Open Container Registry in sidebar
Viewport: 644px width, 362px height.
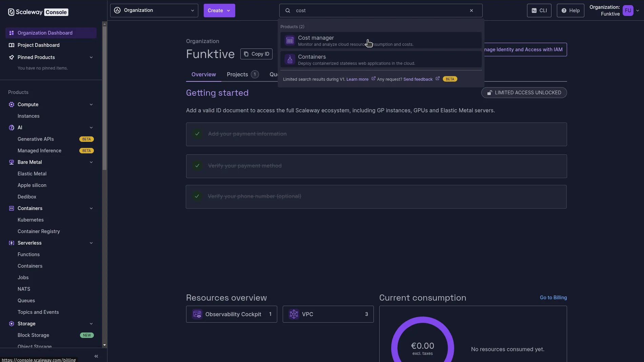tap(39, 231)
